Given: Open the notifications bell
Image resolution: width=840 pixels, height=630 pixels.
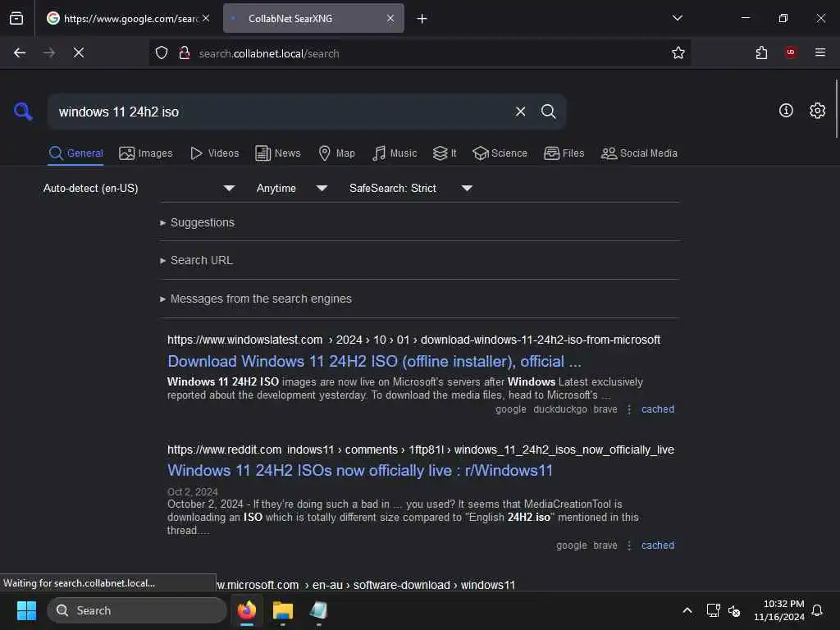Looking at the screenshot, I should pyautogui.click(x=818, y=610).
